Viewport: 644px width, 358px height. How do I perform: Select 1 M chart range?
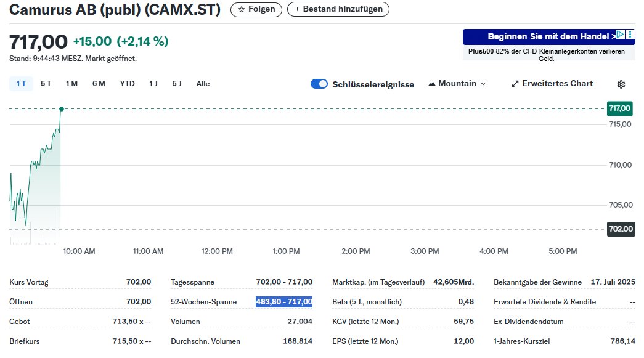71,84
